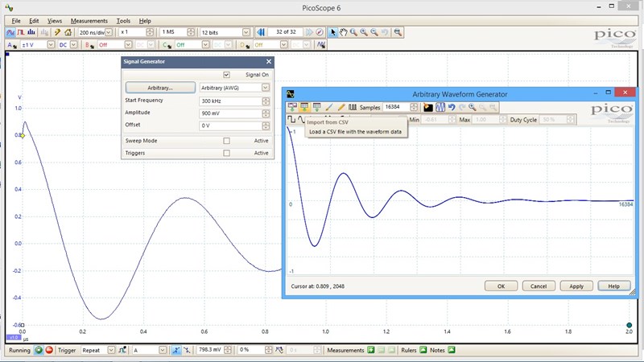Click the normalize waveform icon in AWG

[440, 107]
